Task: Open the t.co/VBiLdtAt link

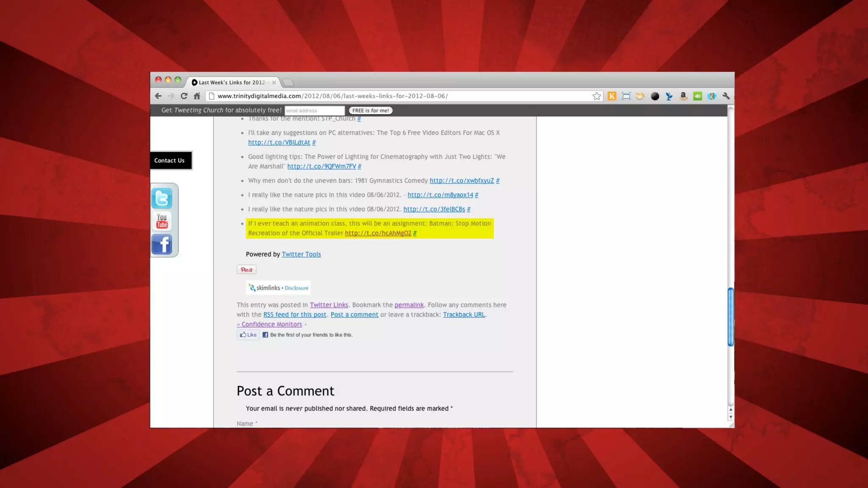Action: click(279, 143)
